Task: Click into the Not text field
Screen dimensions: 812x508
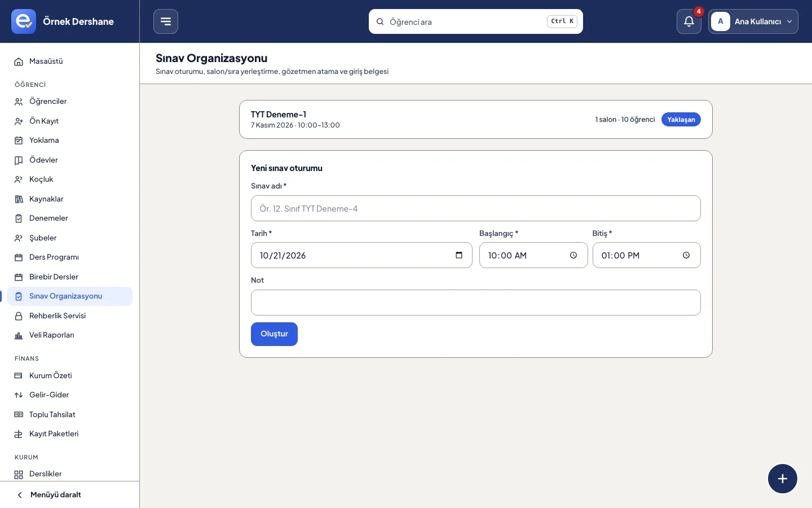Action: coord(476,303)
